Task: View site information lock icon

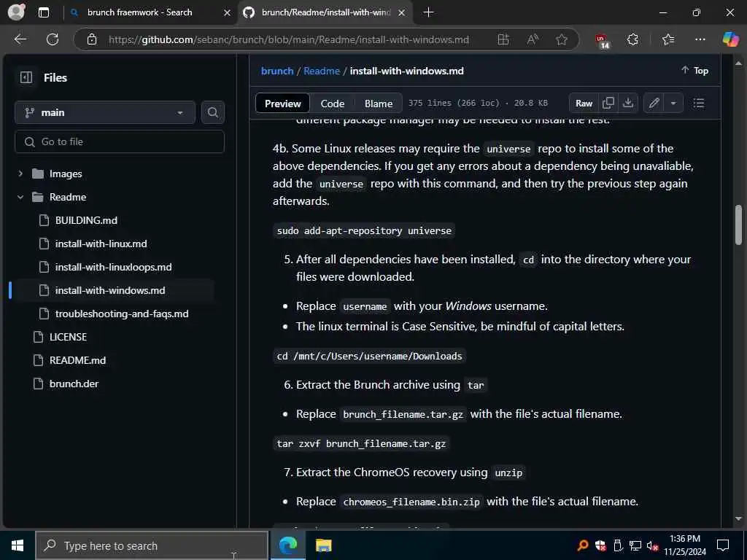Action: click(92, 39)
